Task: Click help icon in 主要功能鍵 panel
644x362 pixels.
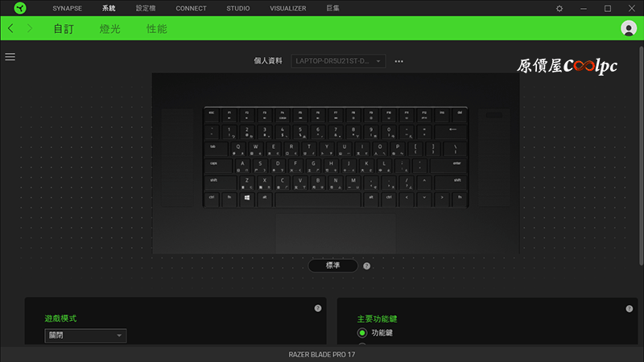Action: pos(630,309)
